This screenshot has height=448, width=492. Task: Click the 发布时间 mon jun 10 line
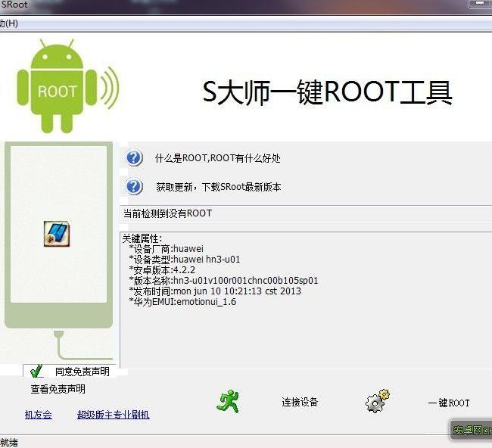tap(215, 291)
